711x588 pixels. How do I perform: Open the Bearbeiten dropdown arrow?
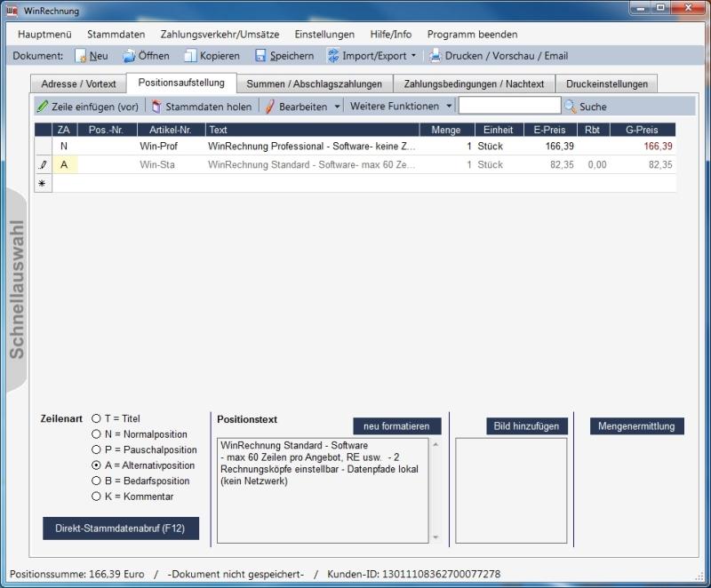(x=337, y=107)
